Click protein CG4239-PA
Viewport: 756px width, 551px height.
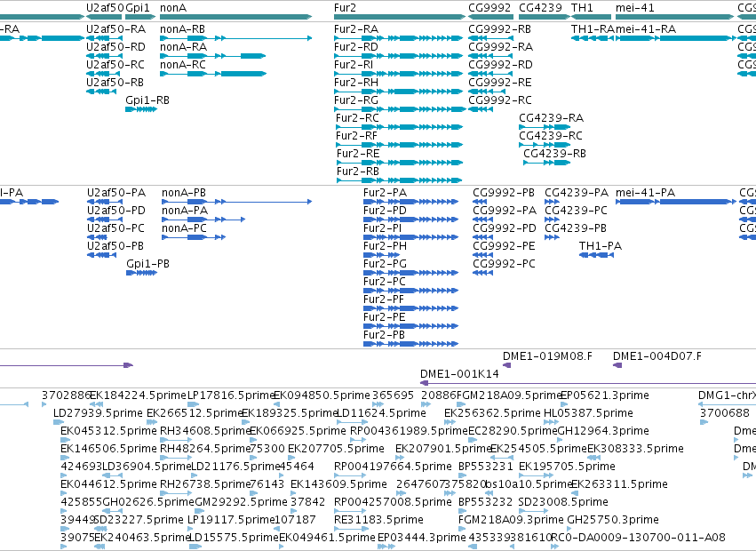point(552,202)
